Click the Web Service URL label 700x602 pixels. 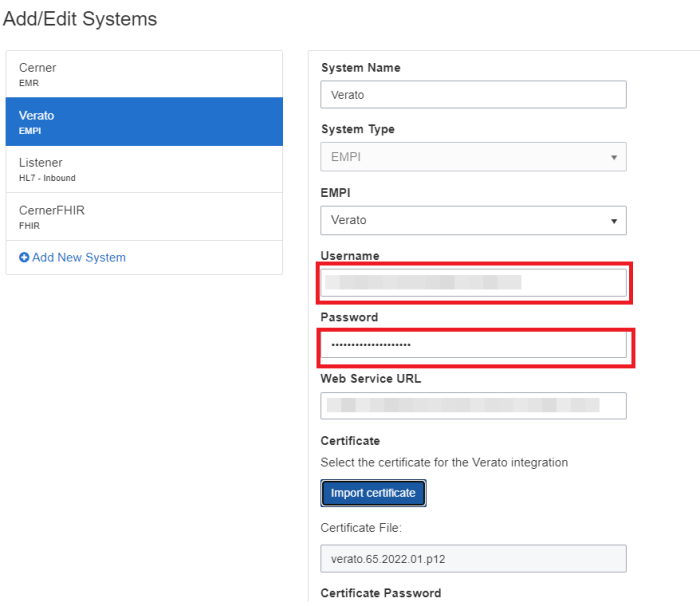(372, 379)
